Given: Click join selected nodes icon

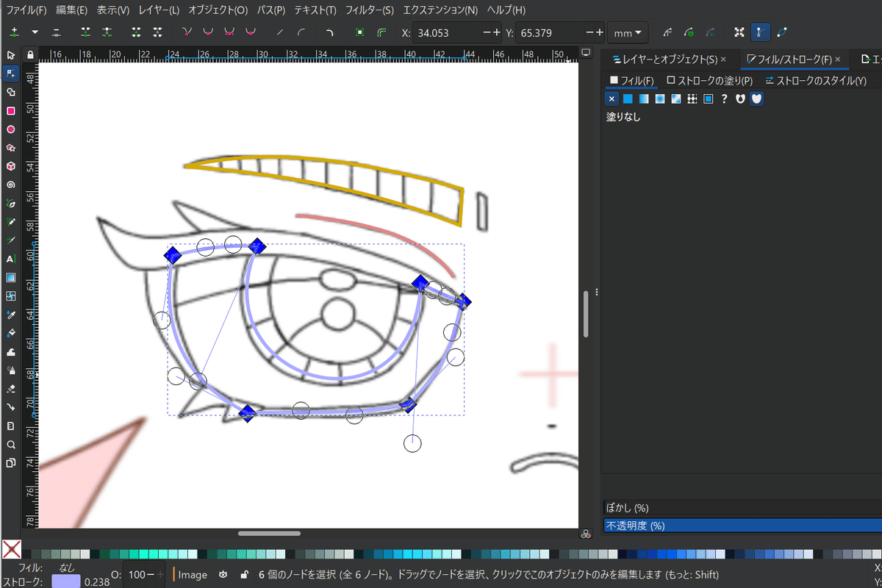Looking at the screenshot, I should [x=86, y=32].
